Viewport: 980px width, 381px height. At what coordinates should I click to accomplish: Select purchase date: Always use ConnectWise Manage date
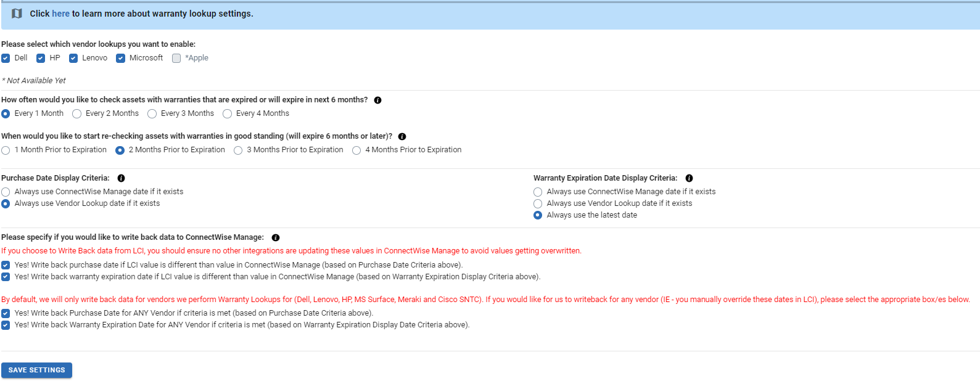point(6,192)
